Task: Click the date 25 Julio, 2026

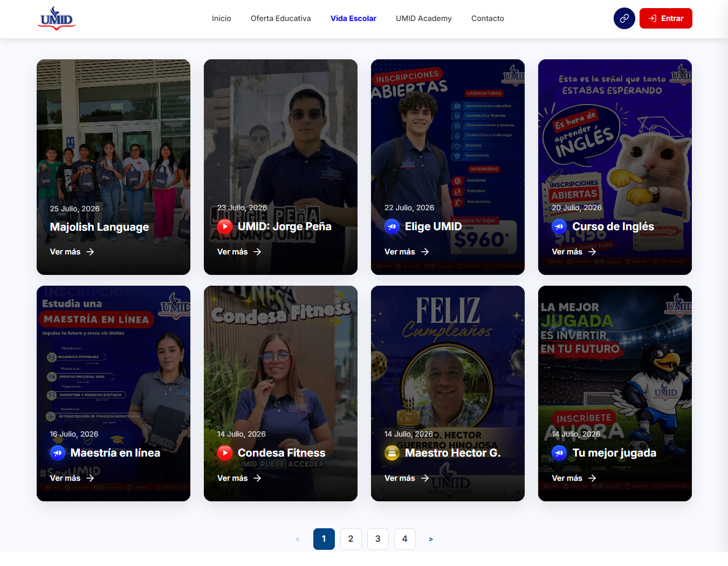Action: click(x=75, y=209)
